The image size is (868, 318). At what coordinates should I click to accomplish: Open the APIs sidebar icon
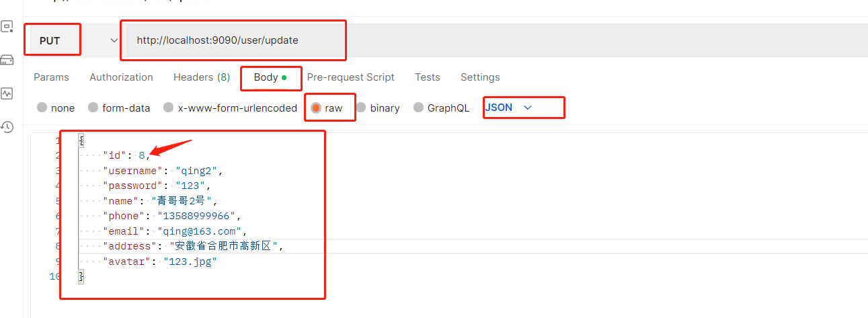point(7,27)
